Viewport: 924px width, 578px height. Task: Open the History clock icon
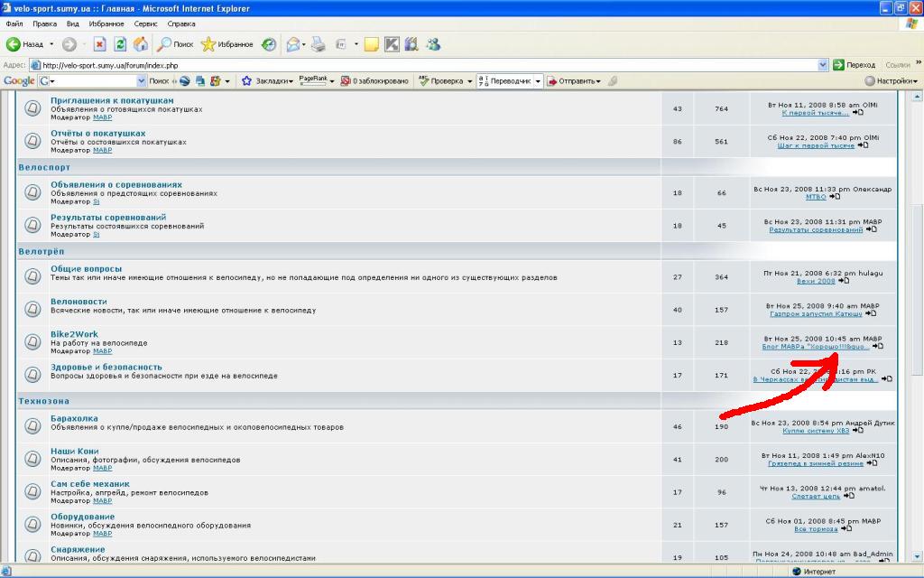(269, 44)
